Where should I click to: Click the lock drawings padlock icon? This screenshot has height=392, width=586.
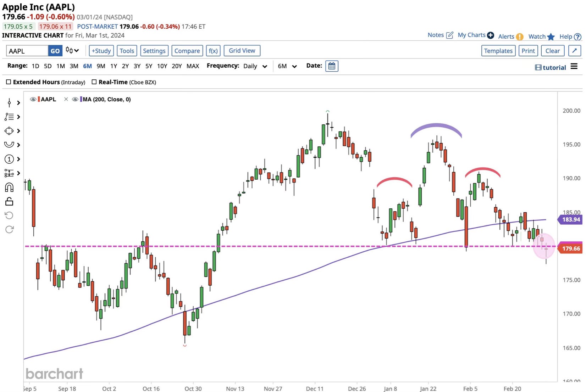(9, 201)
